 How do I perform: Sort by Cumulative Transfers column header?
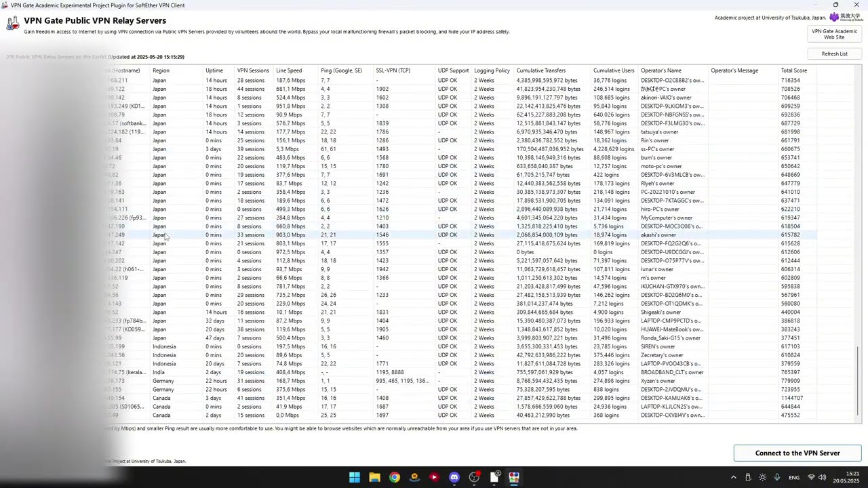coord(553,70)
